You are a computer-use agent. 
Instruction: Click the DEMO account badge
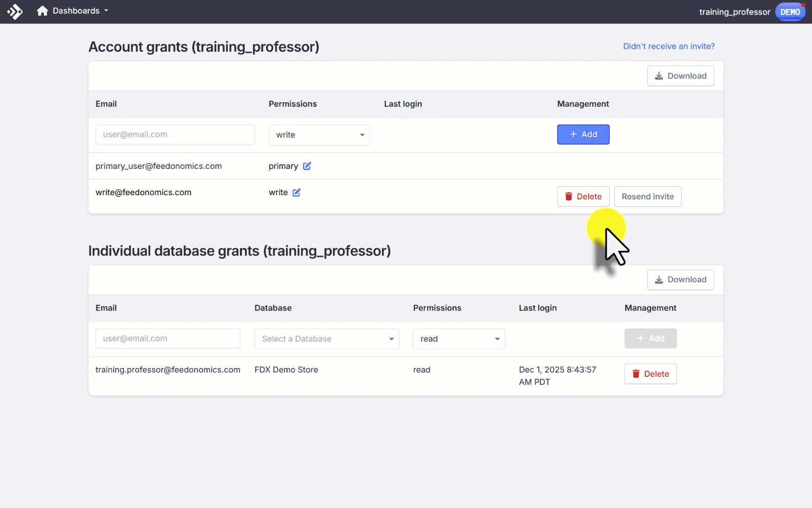790,12
